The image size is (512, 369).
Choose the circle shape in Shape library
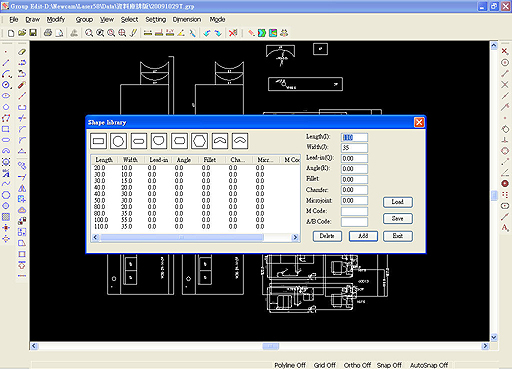118,141
